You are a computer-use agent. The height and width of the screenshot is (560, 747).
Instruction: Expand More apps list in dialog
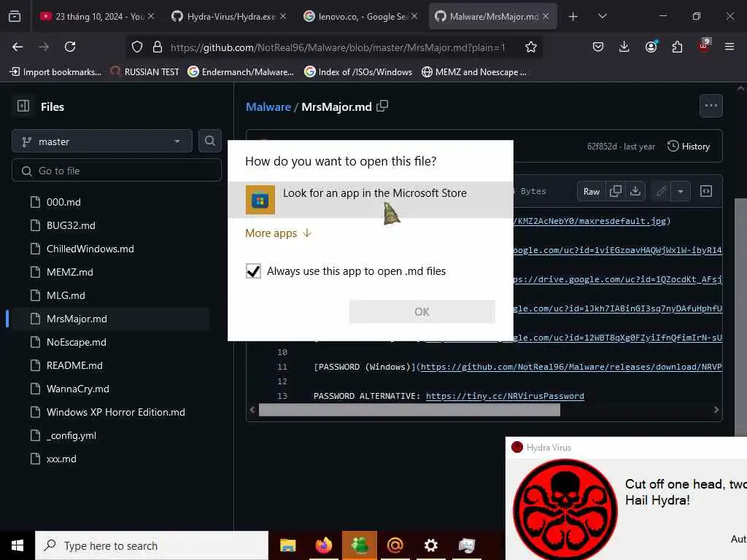point(278,233)
